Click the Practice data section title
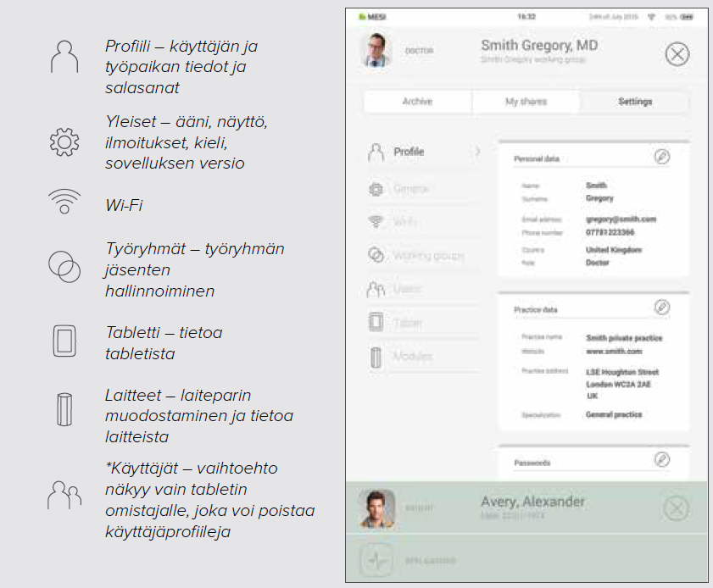 point(535,309)
